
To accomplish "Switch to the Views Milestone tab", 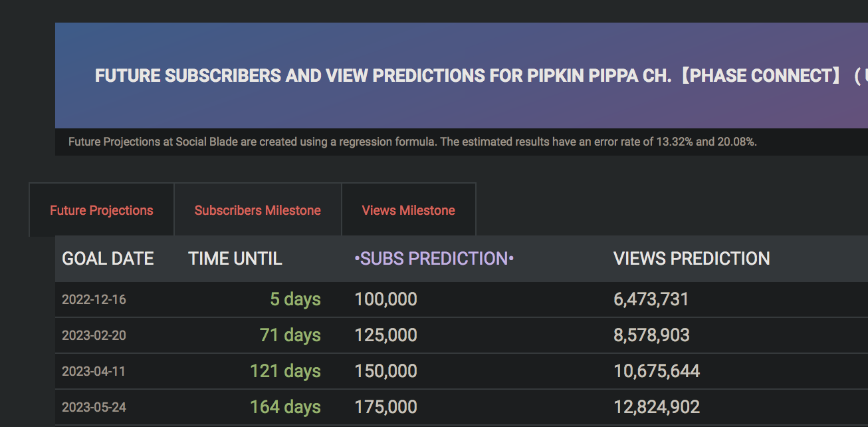I will click(x=409, y=210).
